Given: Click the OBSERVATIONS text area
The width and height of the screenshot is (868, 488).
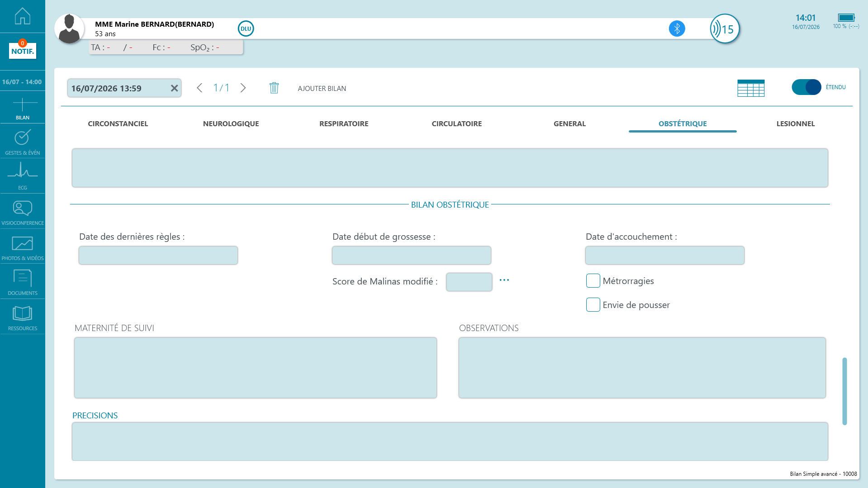Looking at the screenshot, I should pos(642,368).
